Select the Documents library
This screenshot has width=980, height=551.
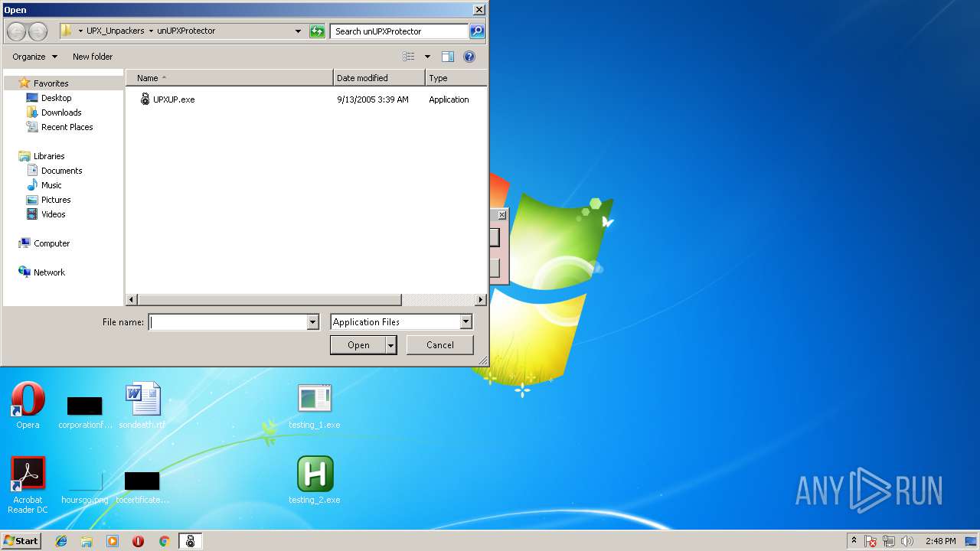point(61,171)
